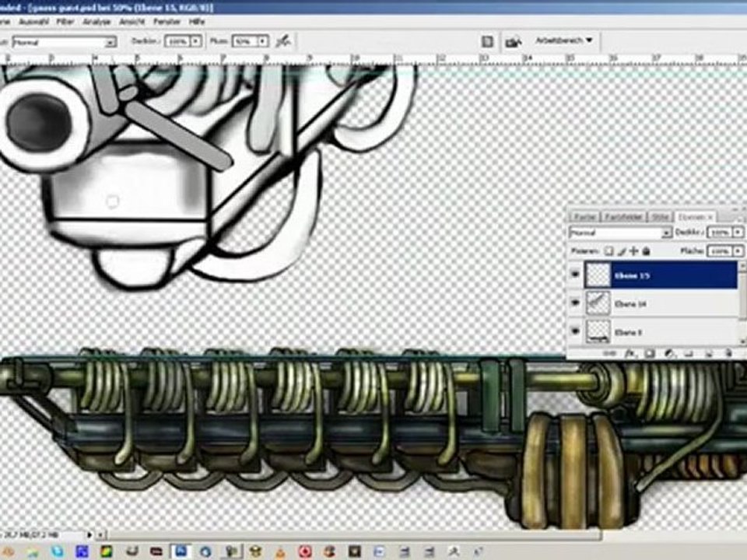Open status bar info flyout arrow
The image size is (747, 560).
[89, 535]
